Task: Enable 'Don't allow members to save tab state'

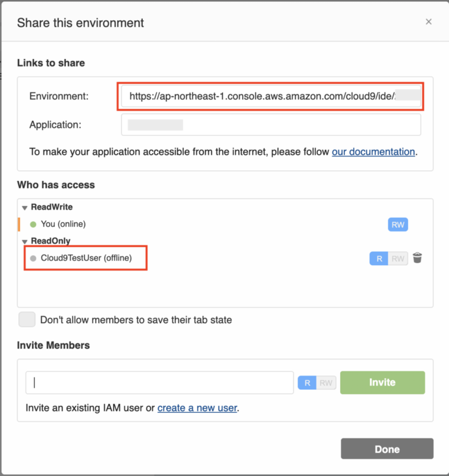Action: click(x=27, y=320)
